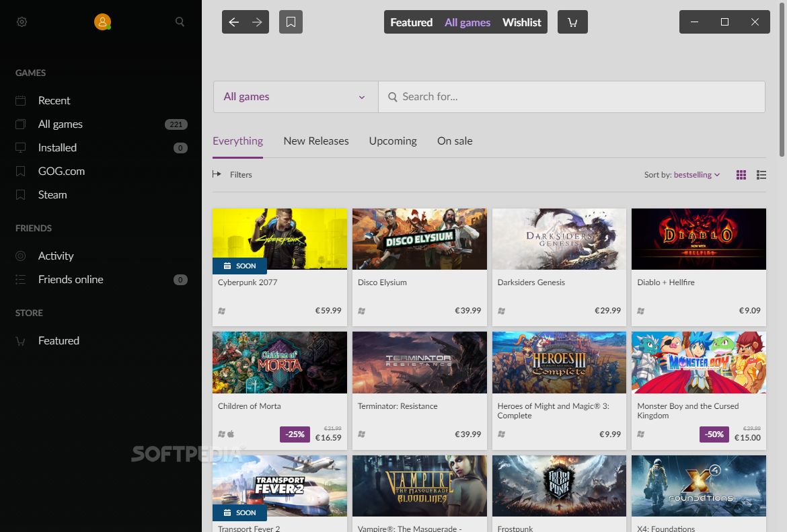Go forward with the right arrow button
The image size is (787, 532).
(x=257, y=22)
